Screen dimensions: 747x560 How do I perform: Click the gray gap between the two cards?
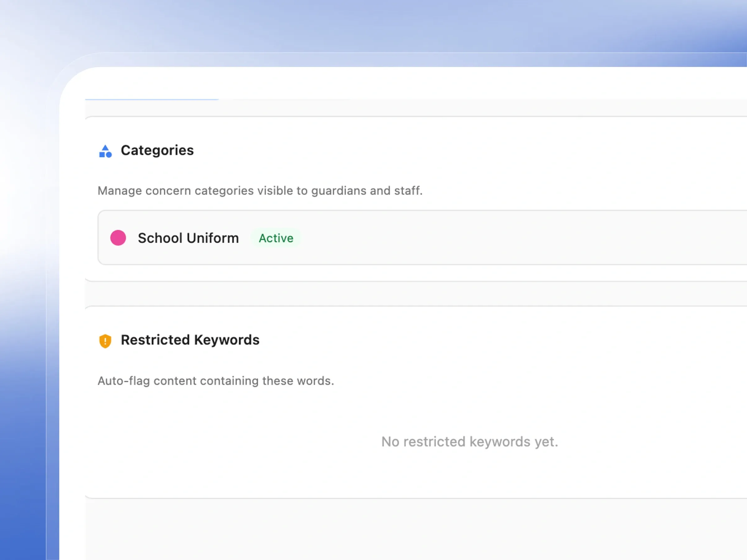(416, 293)
